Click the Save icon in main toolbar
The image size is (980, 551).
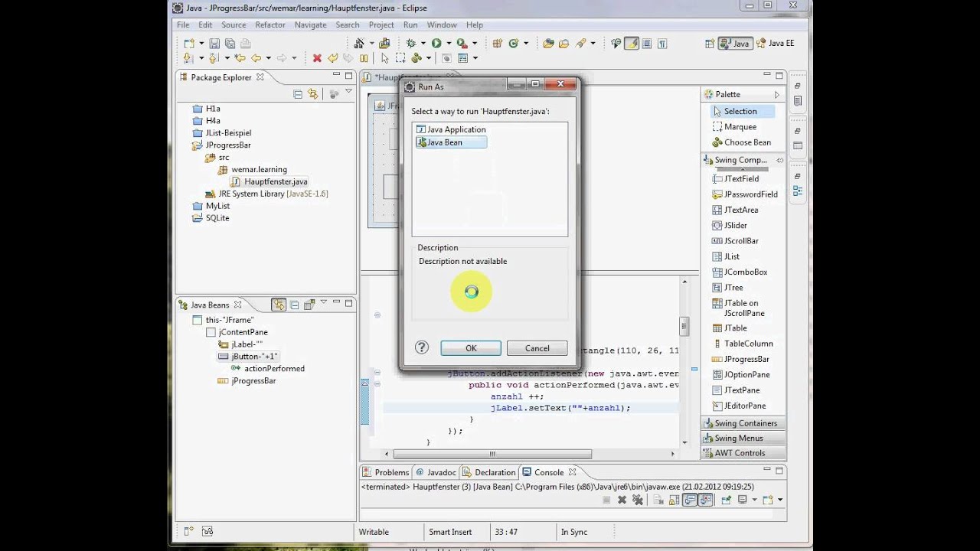[x=214, y=44]
